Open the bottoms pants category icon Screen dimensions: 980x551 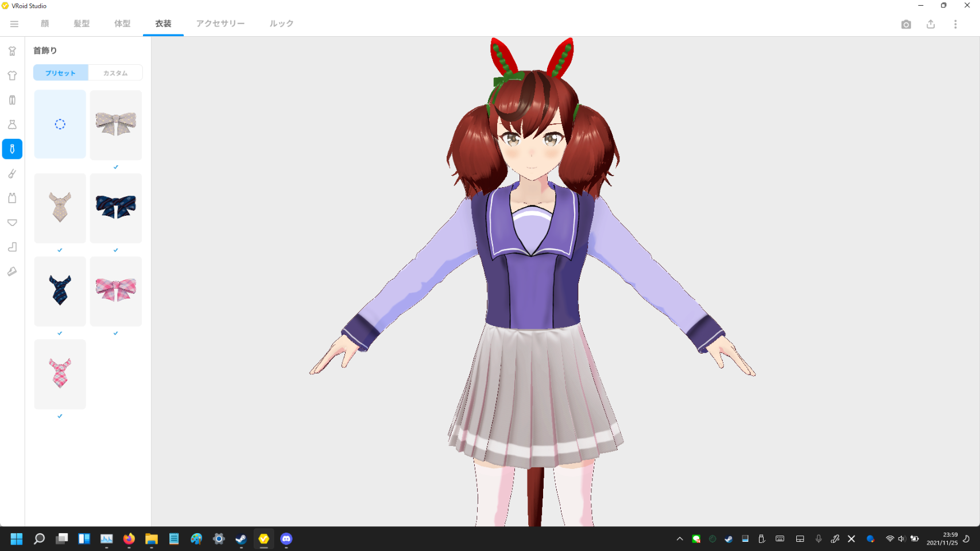point(12,100)
